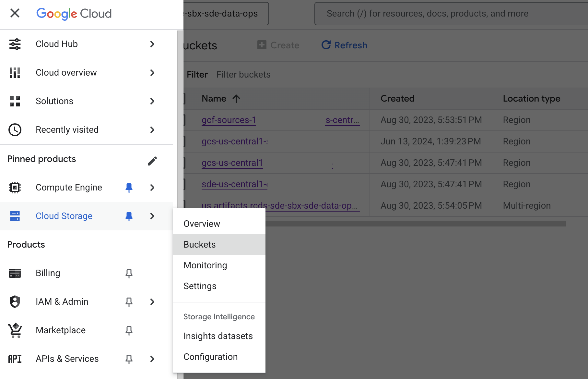Click the Compute Engine chip icon
The width and height of the screenshot is (588, 379).
(x=15, y=188)
